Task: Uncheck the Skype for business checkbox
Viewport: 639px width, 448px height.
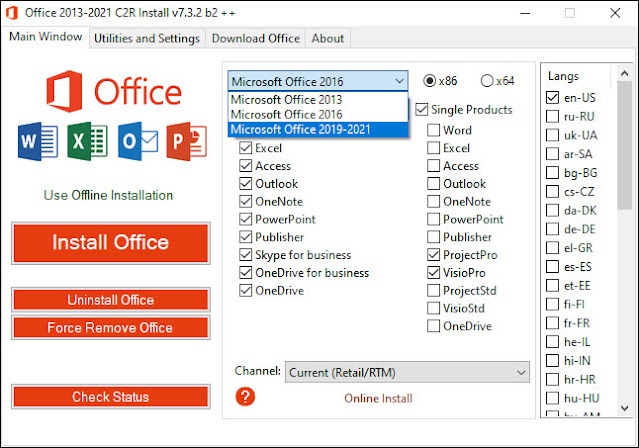Action: 245,255
